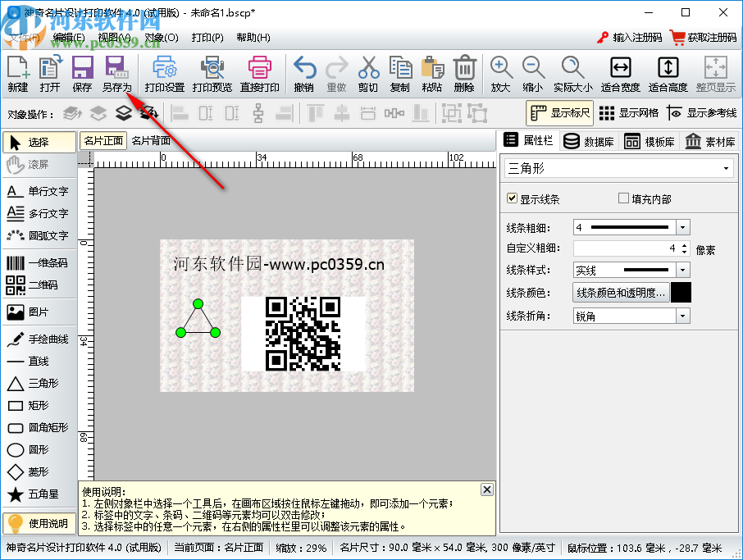Open the 编辑(E) menu

(69, 38)
